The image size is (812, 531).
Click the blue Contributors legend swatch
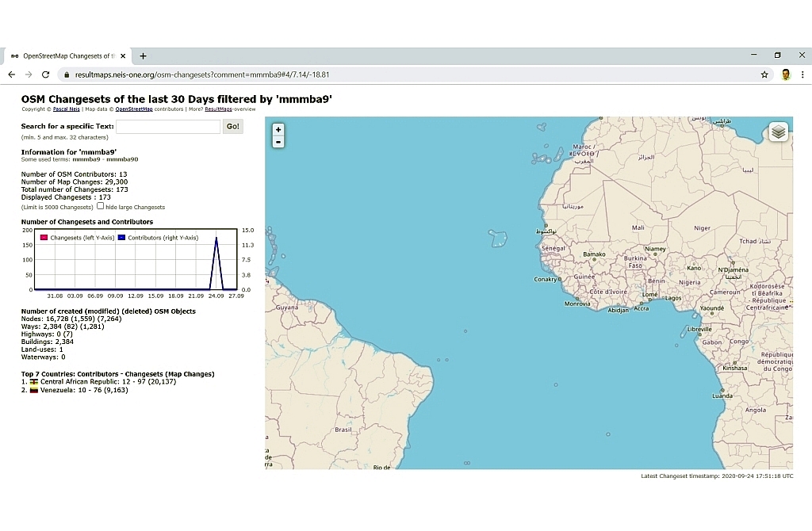tap(121, 238)
